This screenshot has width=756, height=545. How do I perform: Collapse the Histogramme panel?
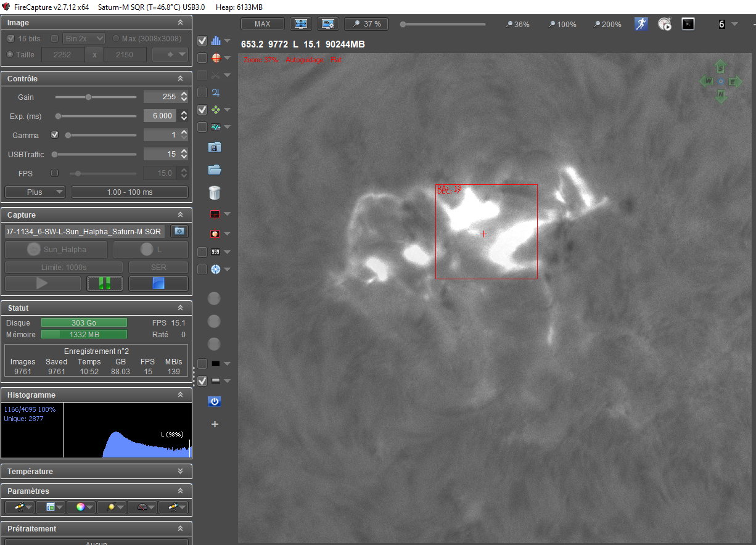click(180, 395)
